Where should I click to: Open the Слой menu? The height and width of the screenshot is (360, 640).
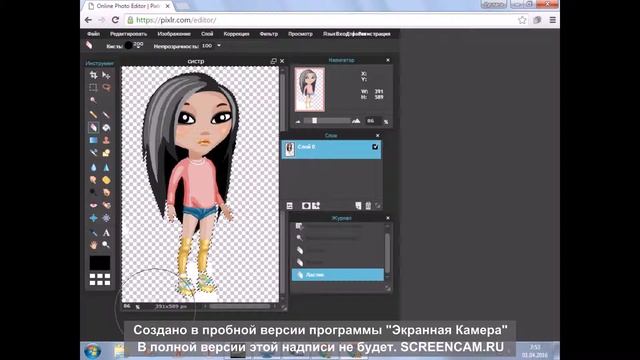coord(207,34)
